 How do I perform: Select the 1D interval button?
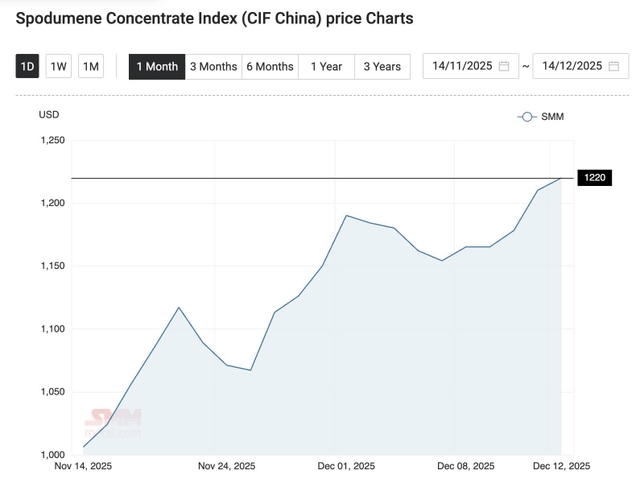[x=27, y=66]
